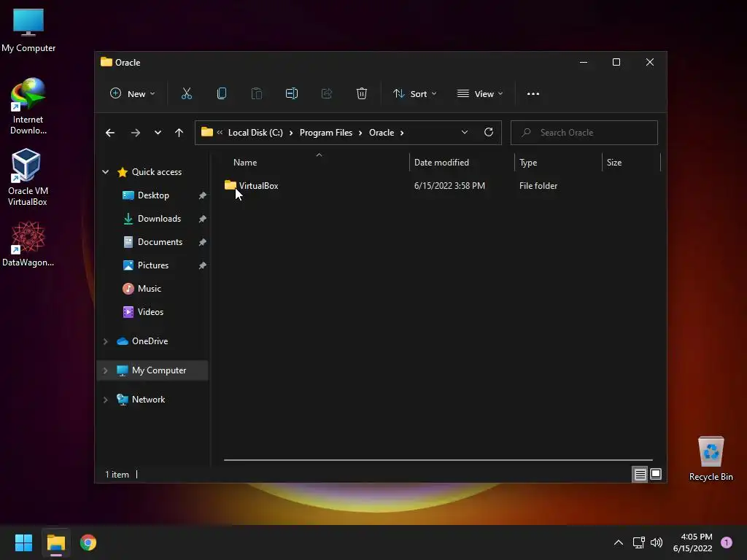This screenshot has height=560, width=747.
Task: Click Oracle in the address path
Action: point(382,133)
